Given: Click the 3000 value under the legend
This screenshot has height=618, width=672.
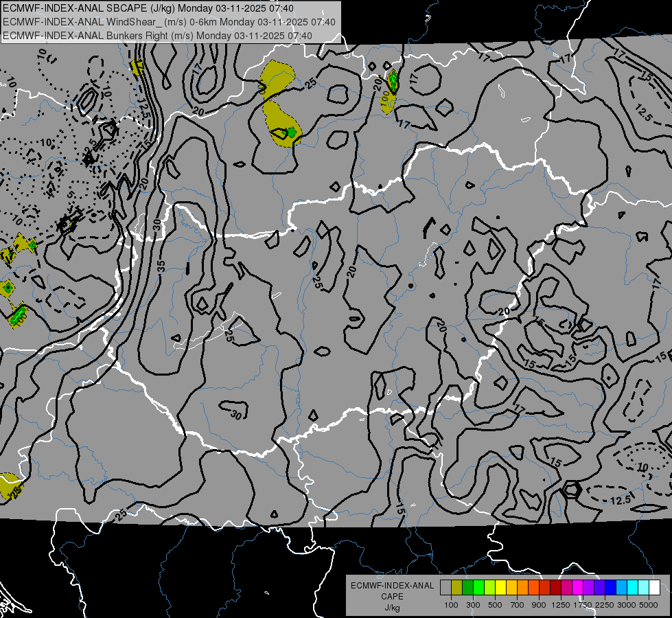Looking at the screenshot, I should point(627,605).
